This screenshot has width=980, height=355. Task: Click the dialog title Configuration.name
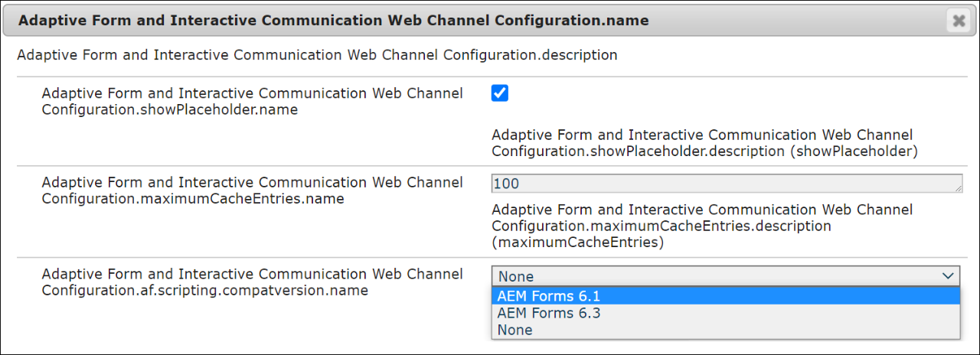coord(333,21)
